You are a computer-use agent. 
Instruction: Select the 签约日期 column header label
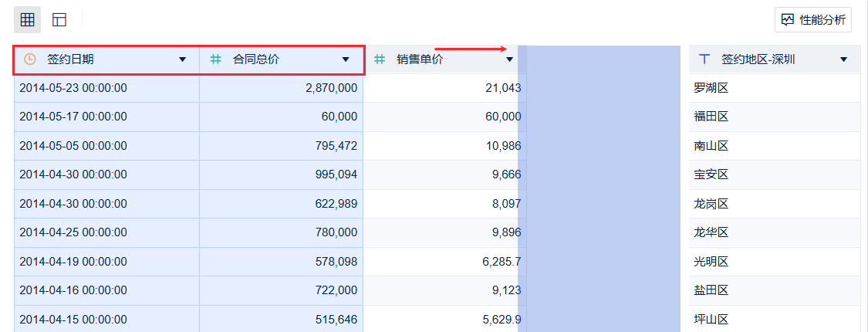click(71, 59)
